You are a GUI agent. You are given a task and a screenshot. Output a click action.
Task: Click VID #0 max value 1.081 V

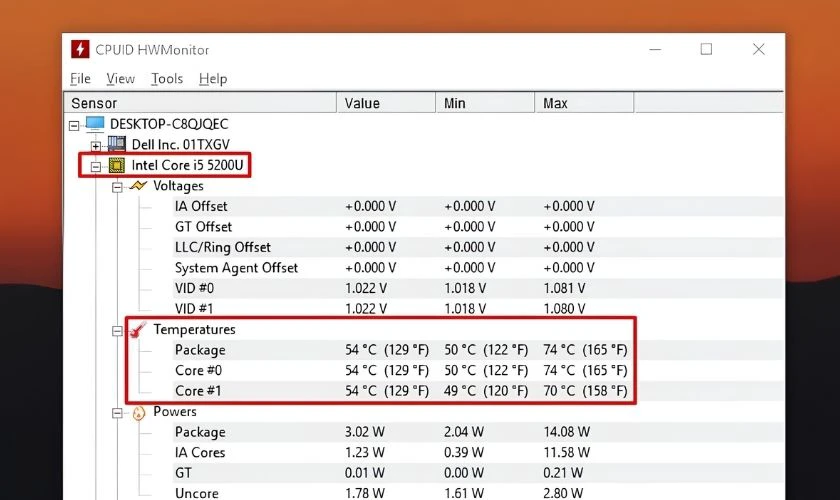tap(564, 288)
